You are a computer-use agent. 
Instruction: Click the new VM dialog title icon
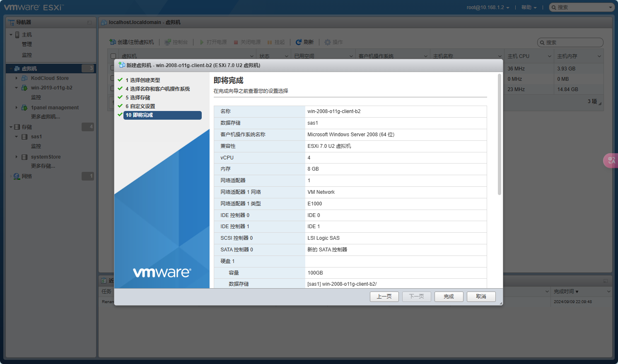coord(122,65)
